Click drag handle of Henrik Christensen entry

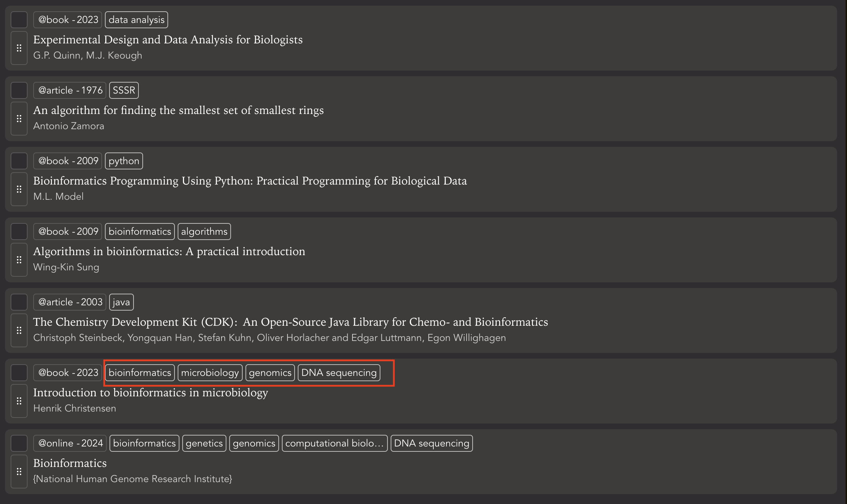pos(19,401)
